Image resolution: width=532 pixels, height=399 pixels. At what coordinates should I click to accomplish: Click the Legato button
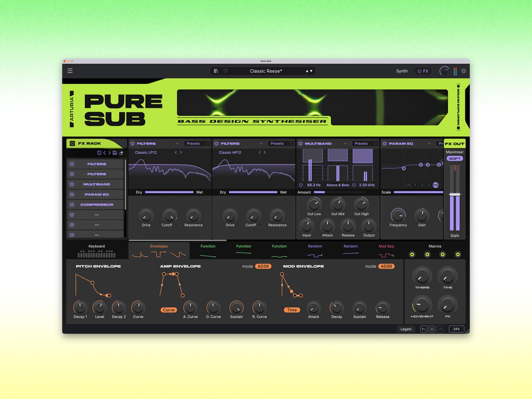click(406, 329)
